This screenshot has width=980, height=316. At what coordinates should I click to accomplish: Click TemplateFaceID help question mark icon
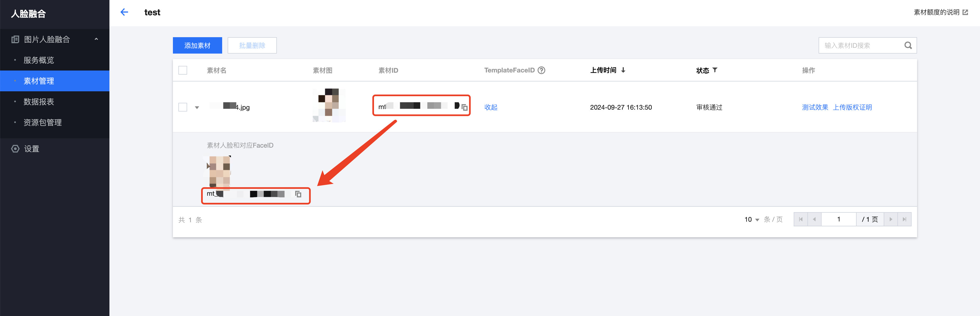pos(541,70)
